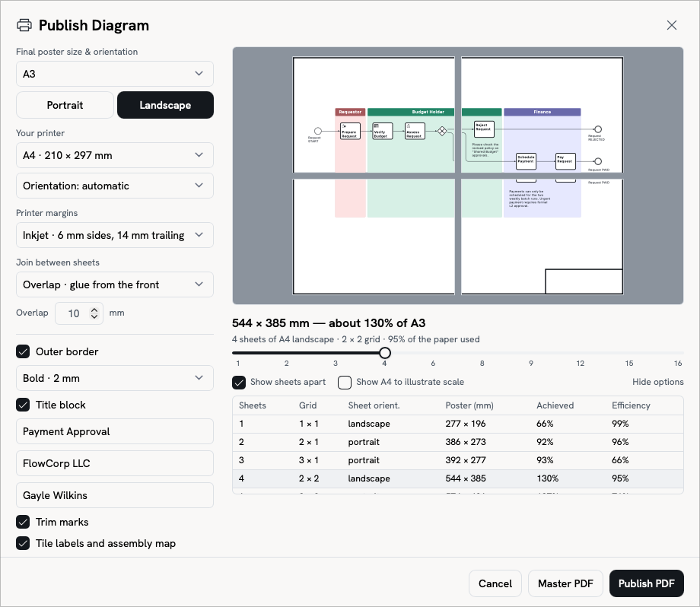Select the 1 sheet 1 × 1 row
The image size is (700, 607).
point(457,424)
